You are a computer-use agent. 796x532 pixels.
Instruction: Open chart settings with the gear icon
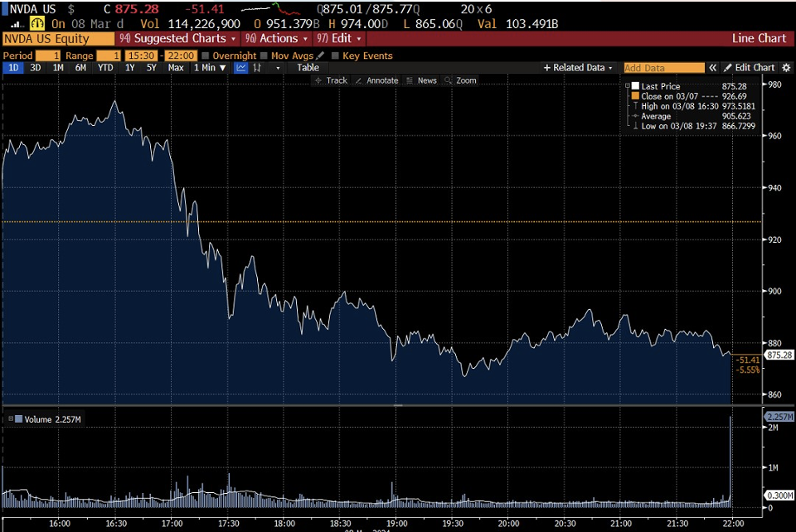(786, 67)
